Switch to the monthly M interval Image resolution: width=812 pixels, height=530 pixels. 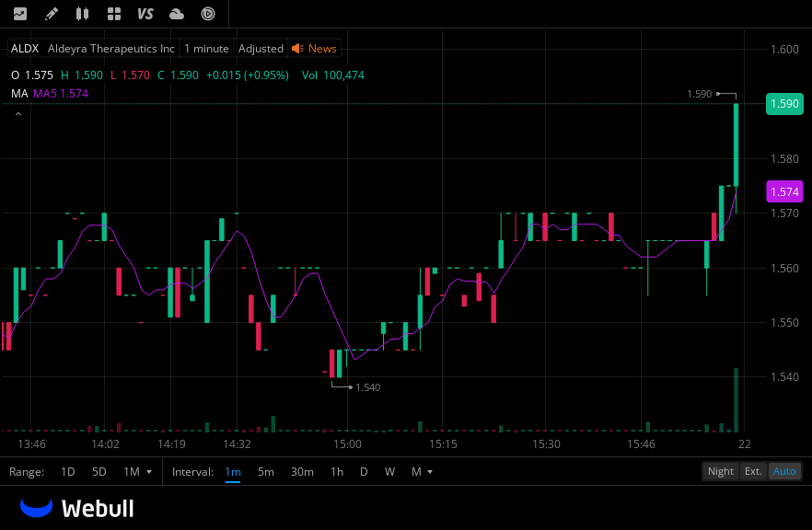pos(416,472)
